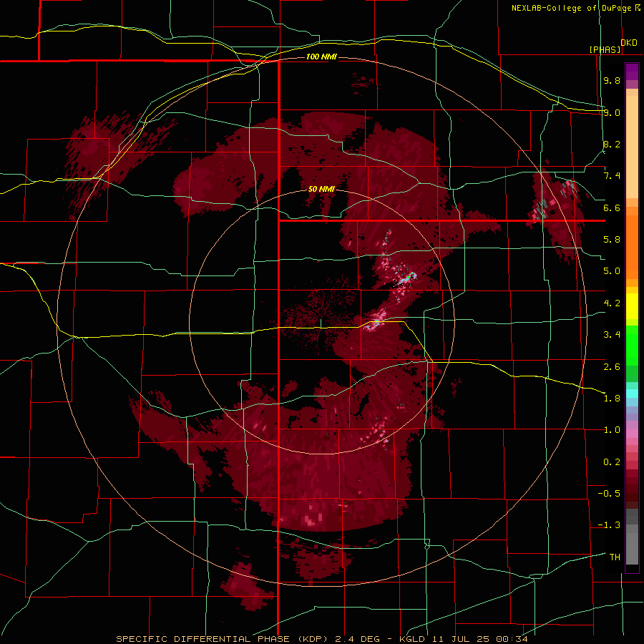Click the Specific Differential Phase (KDP) caption
Viewport: 644px width, 644px height.
pyautogui.click(x=224, y=639)
